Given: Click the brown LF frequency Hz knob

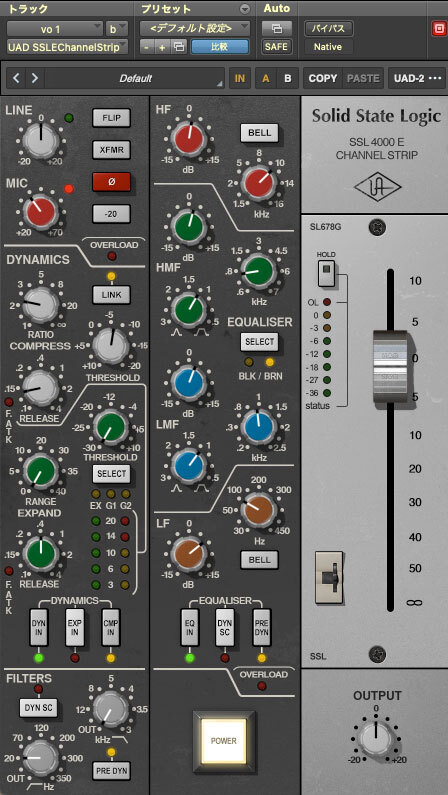Looking at the screenshot, I should 258,510.
